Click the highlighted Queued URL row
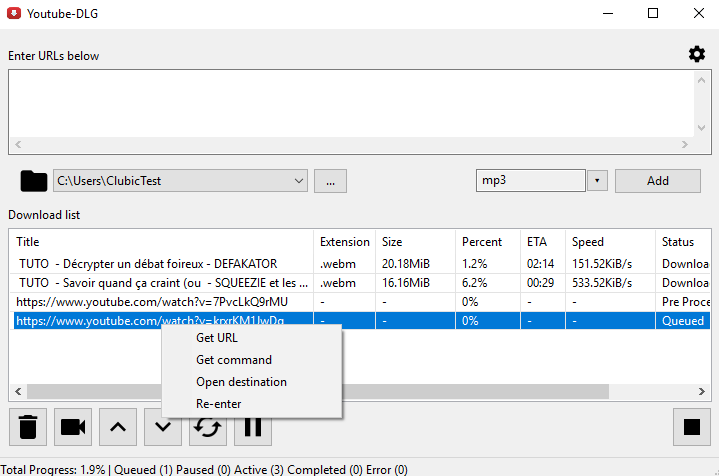The width and height of the screenshot is (719, 476). (x=361, y=321)
